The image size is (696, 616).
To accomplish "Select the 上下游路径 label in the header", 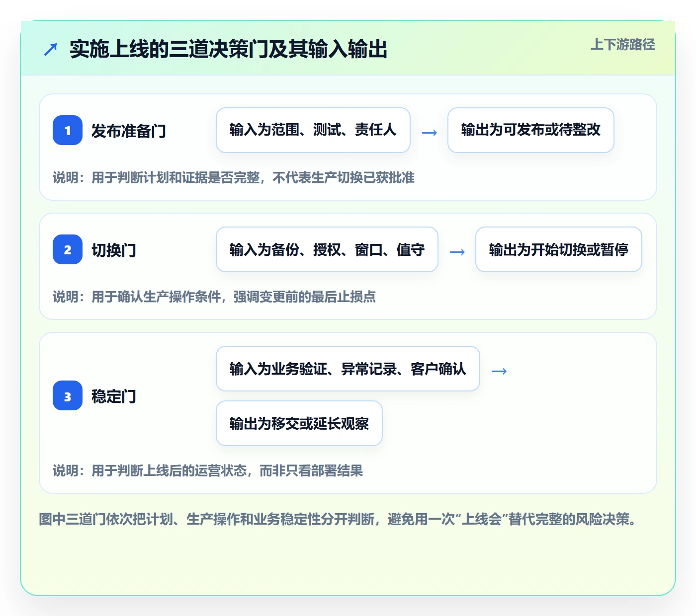I will pyautogui.click(x=623, y=44).
